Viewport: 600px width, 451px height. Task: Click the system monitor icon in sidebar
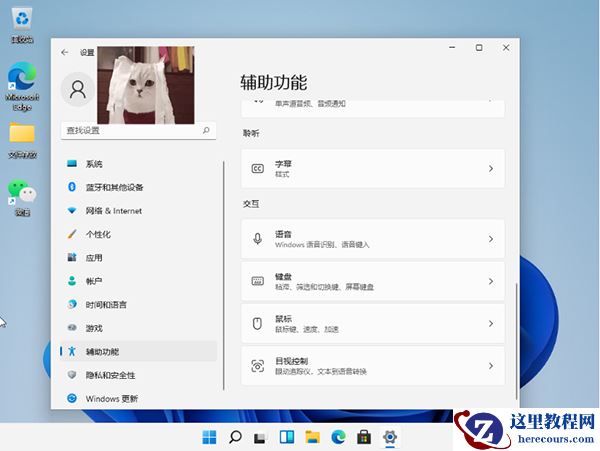point(72,164)
